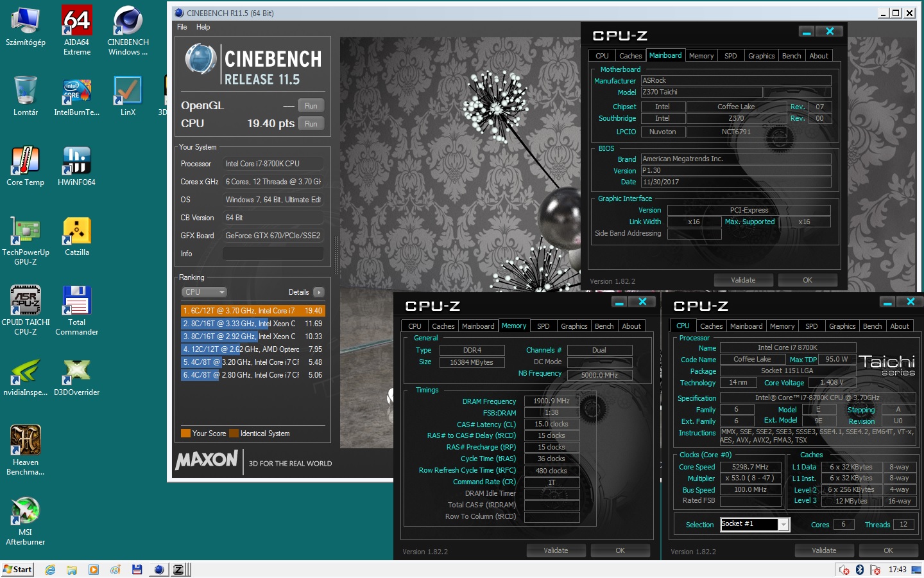The height and width of the screenshot is (578, 924).
Task: Open Paint palette icon in taskbar
Action: click(x=116, y=570)
